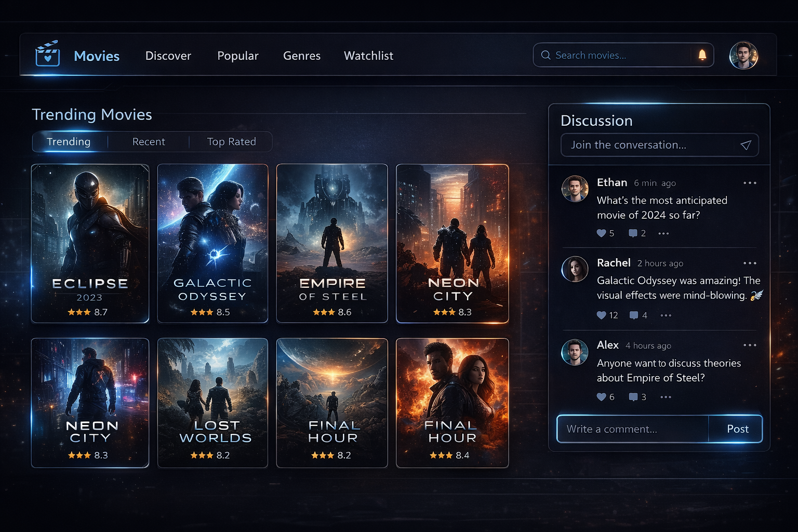Screen dimensions: 798x532
Task: Like Ethan's comment with the heart
Action: (601, 233)
